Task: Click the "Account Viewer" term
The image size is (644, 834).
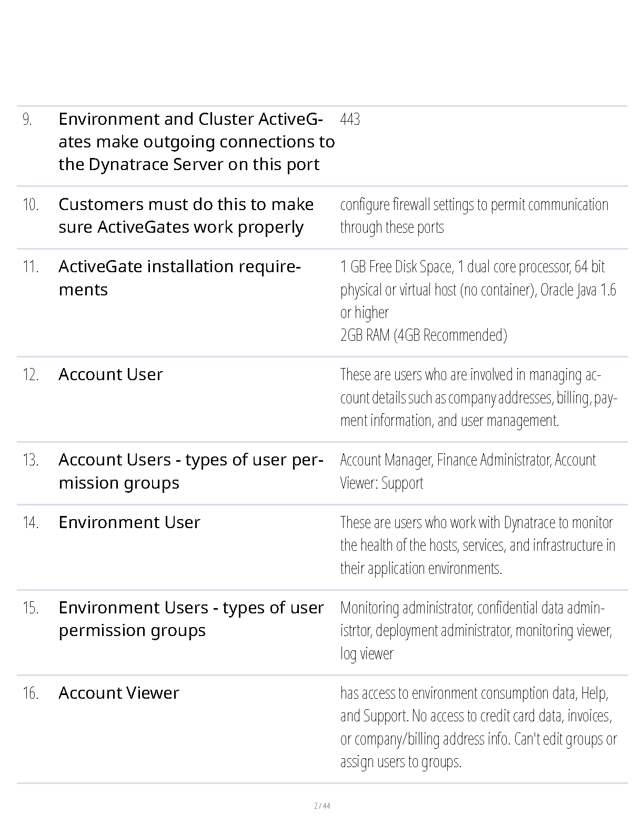Action: pyautogui.click(x=119, y=693)
